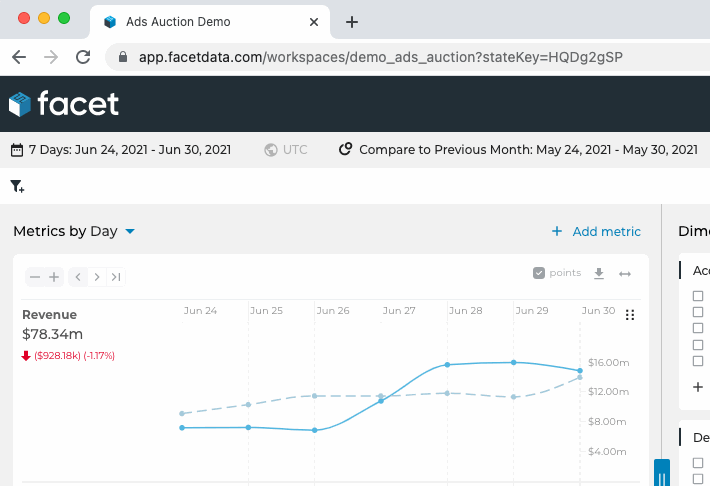Click the Add metric link
710x486 pixels.
[x=596, y=231]
